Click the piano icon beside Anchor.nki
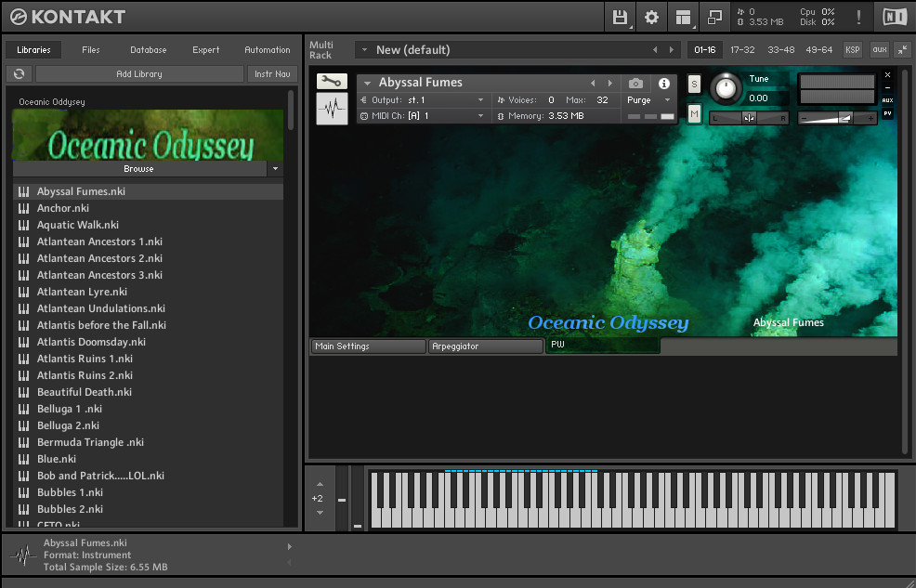916x588 pixels. pos(23,208)
